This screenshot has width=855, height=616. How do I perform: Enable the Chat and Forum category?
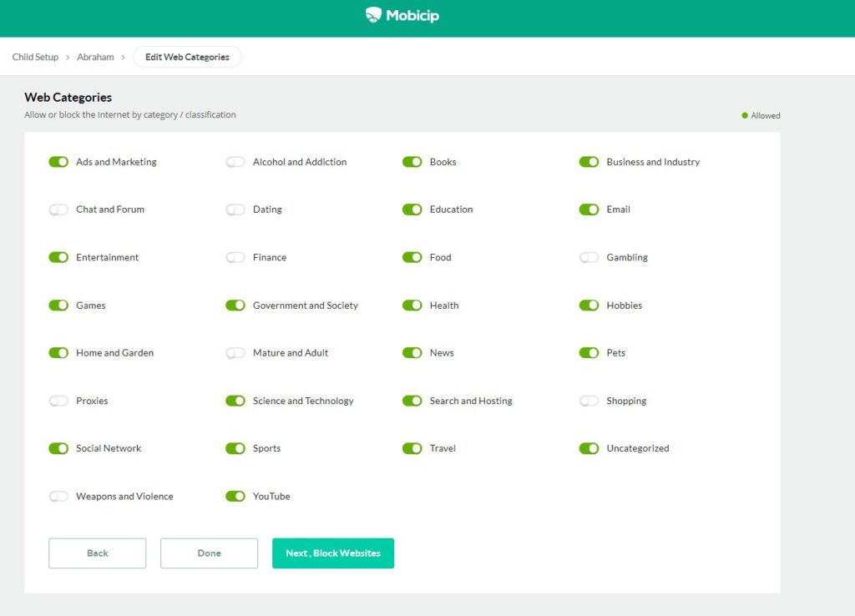(x=58, y=210)
